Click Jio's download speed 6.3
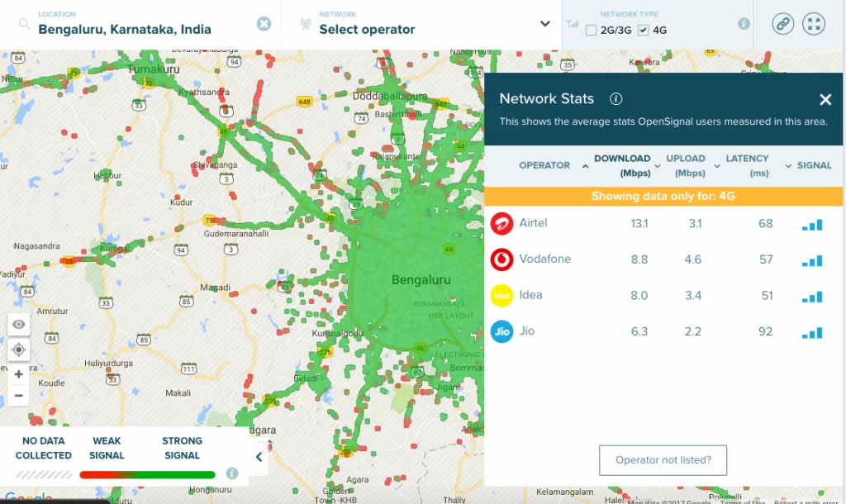The image size is (846, 504). pos(639,331)
